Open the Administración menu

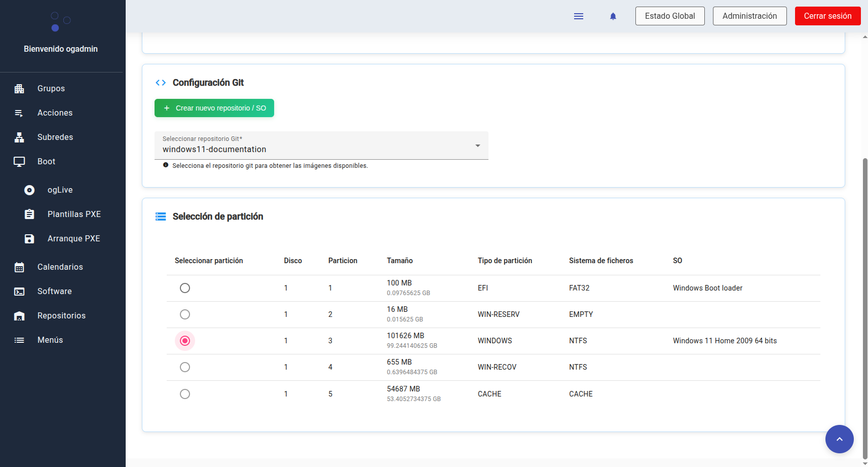click(749, 16)
